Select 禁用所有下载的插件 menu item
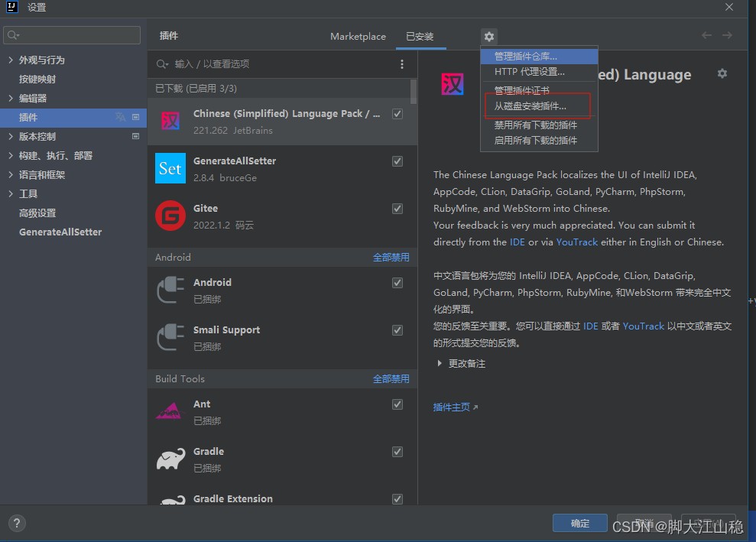The width and height of the screenshot is (756, 542). pyautogui.click(x=539, y=125)
